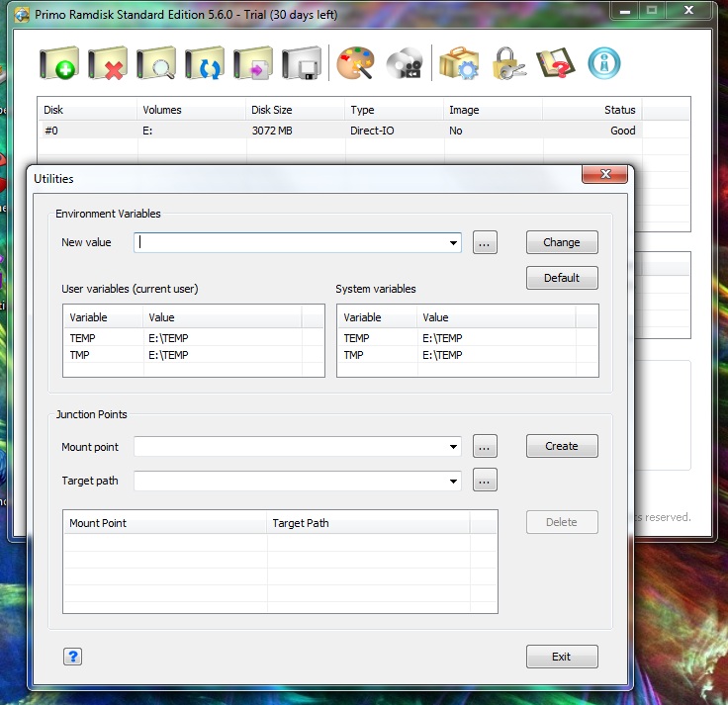Click the Good status cell
The image size is (728, 705).
pyautogui.click(x=622, y=131)
